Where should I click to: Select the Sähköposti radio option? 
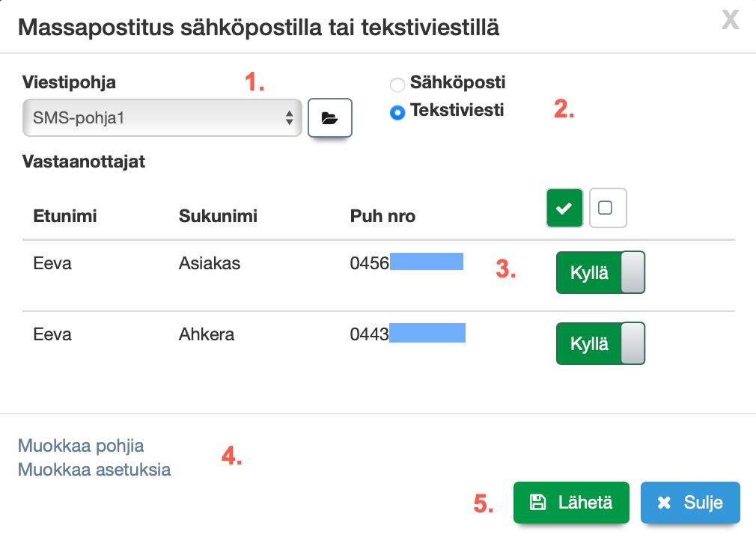(x=397, y=85)
